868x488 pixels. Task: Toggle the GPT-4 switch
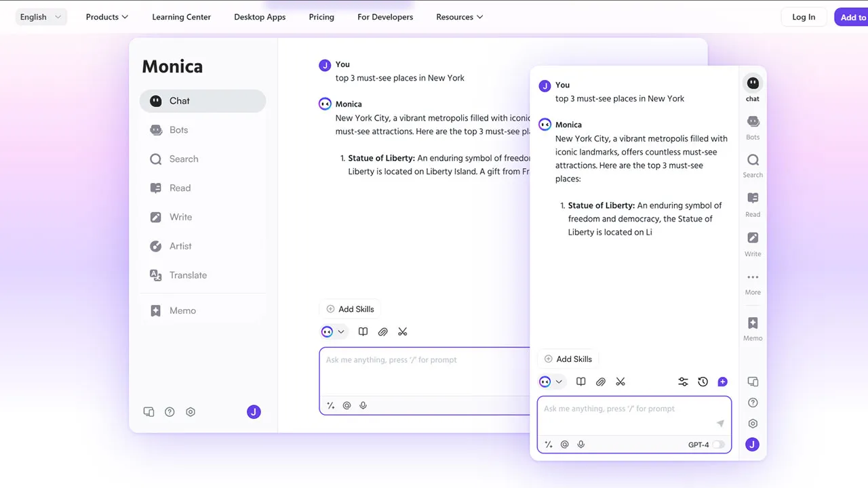click(717, 445)
